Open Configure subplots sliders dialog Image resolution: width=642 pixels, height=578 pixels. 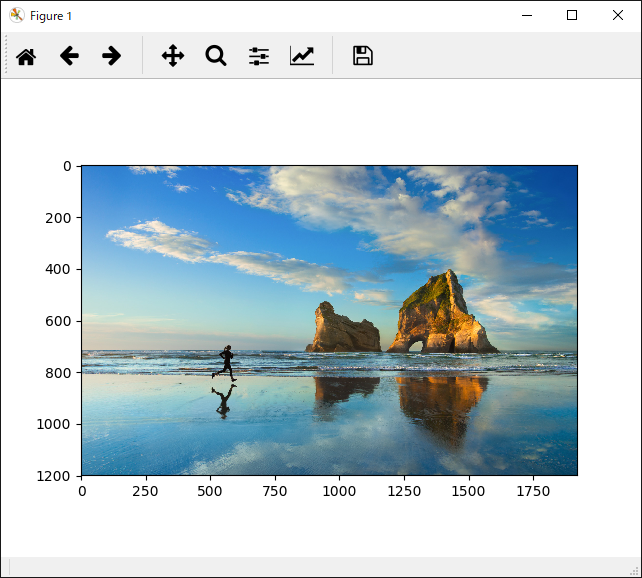(x=259, y=56)
